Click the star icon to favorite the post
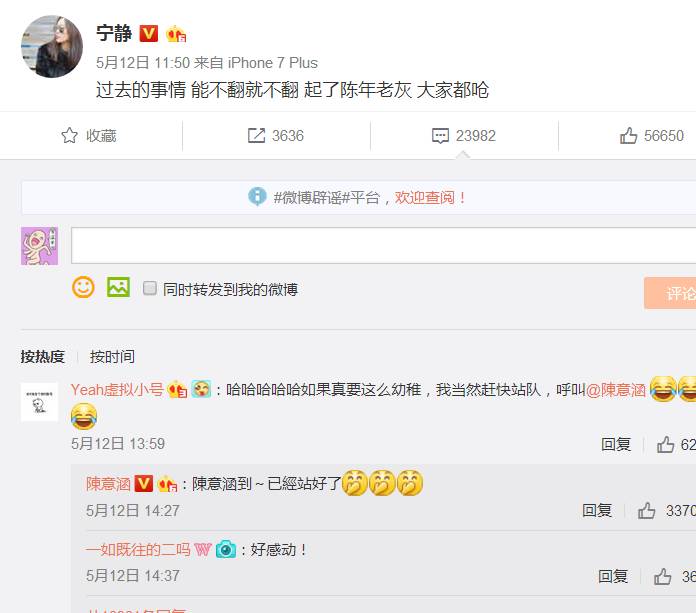 [69, 135]
